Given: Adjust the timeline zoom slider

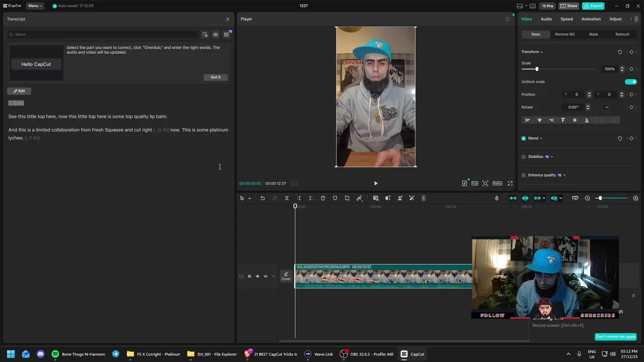Looking at the screenshot, I should 600,198.
